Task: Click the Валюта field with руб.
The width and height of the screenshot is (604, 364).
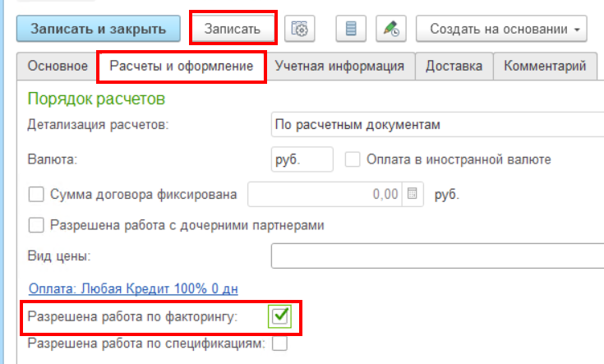Action: click(302, 159)
